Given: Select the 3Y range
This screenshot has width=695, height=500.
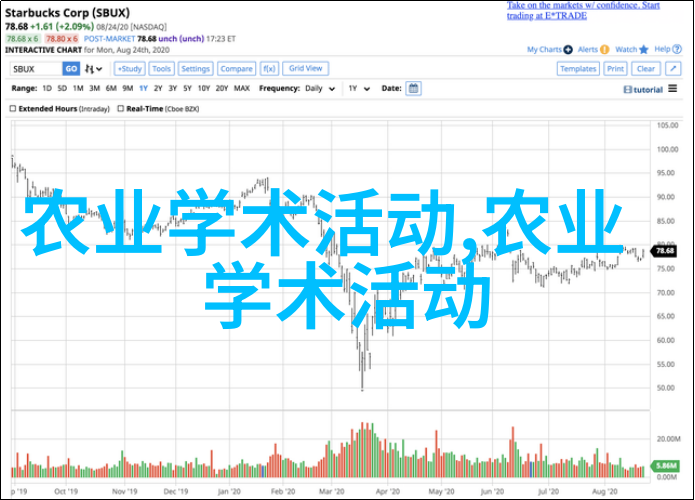Looking at the screenshot, I should tap(173, 88).
